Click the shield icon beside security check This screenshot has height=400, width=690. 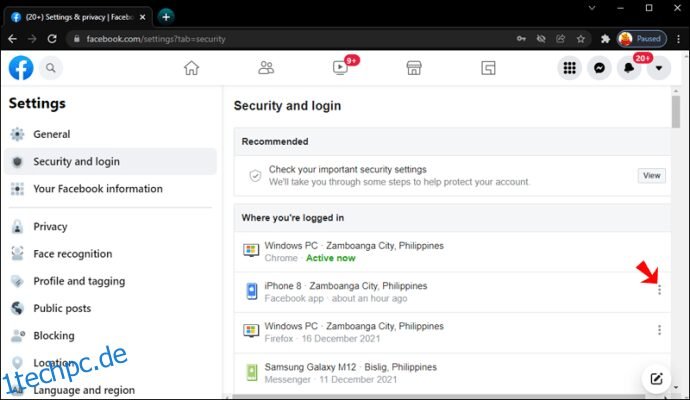[x=255, y=176]
